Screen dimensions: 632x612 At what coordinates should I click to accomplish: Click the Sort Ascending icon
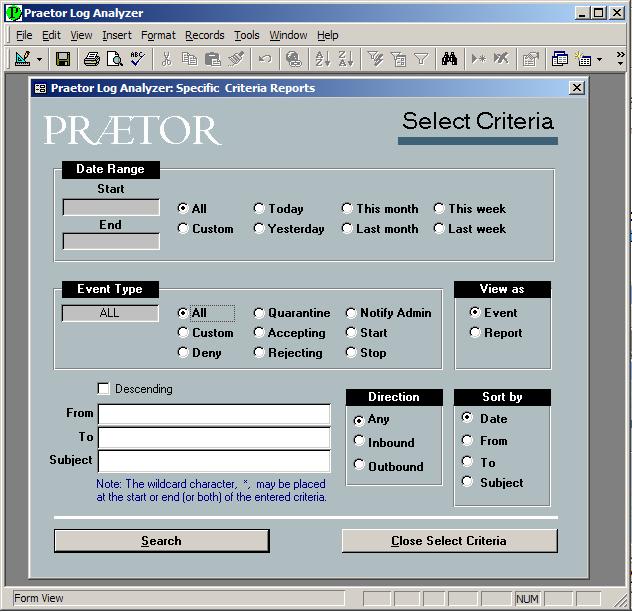(322, 59)
